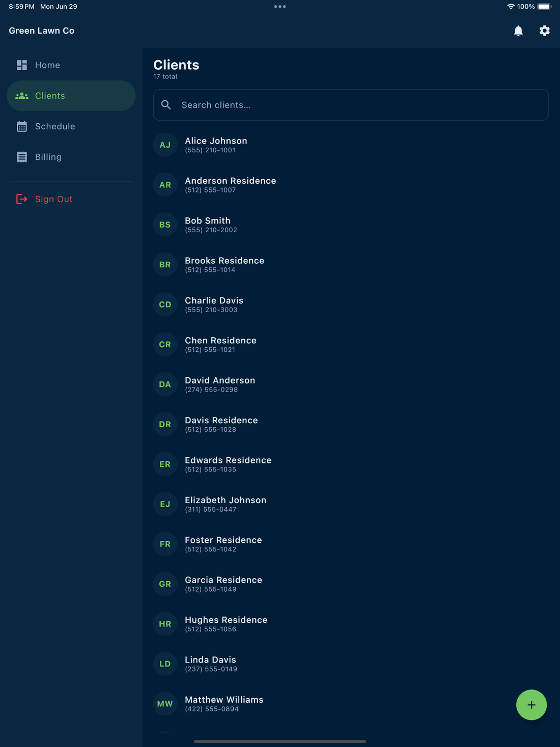Open Anderson Residence client

pyautogui.click(x=351, y=185)
